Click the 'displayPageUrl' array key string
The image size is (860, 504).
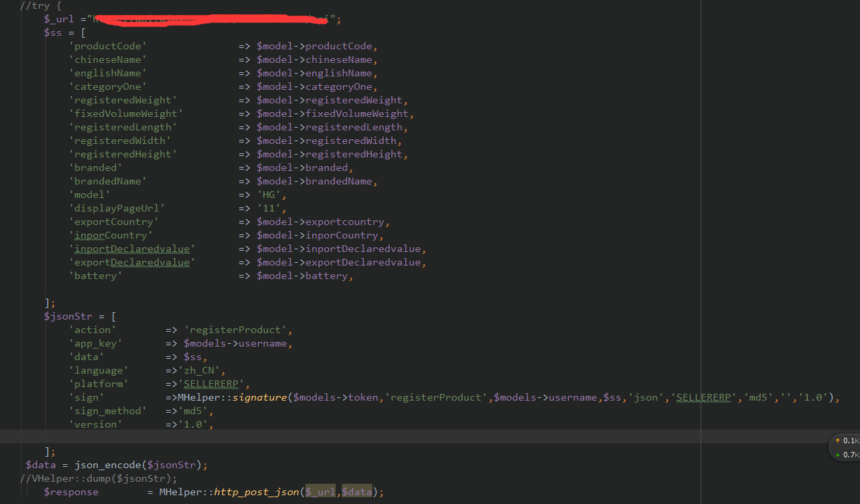117,208
